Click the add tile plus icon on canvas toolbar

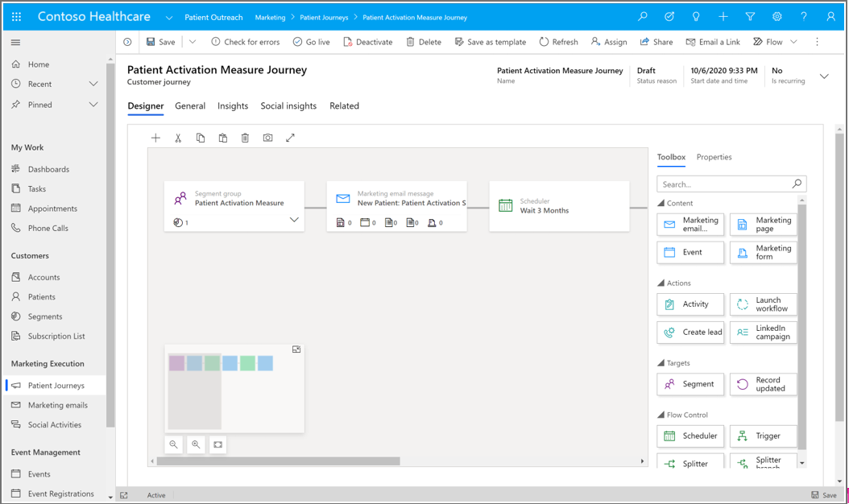click(x=156, y=138)
